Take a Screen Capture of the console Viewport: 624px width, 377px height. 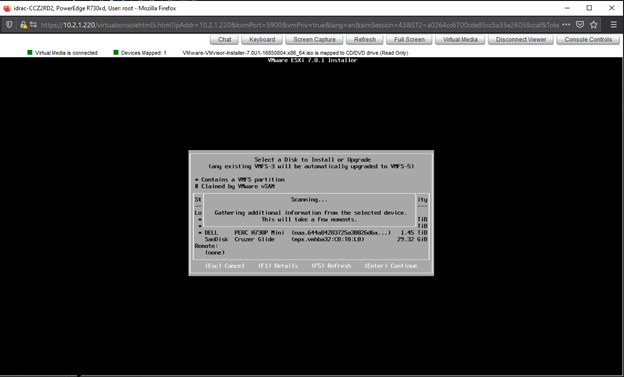[x=314, y=39]
